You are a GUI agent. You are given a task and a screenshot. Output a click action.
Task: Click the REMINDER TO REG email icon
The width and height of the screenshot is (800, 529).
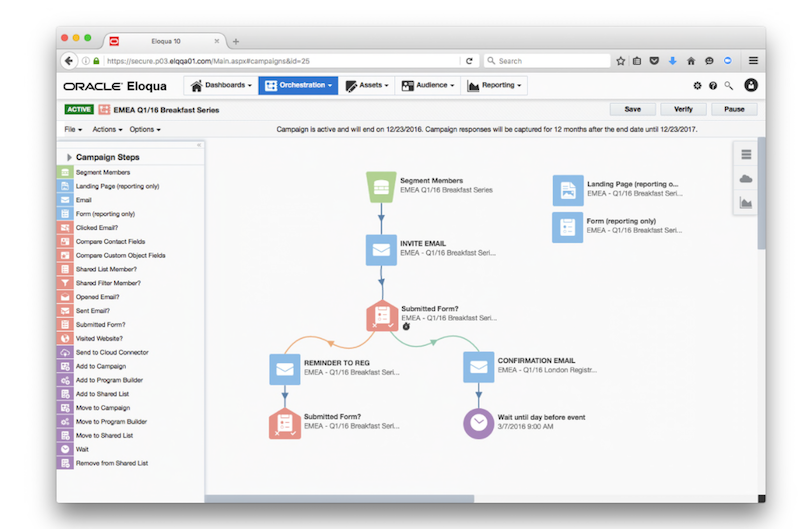285,368
